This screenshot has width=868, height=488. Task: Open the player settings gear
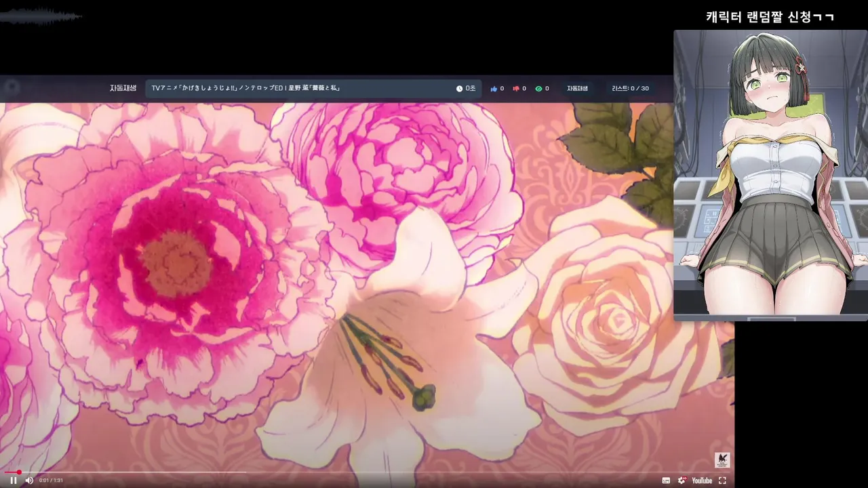click(x=682, y=481)
